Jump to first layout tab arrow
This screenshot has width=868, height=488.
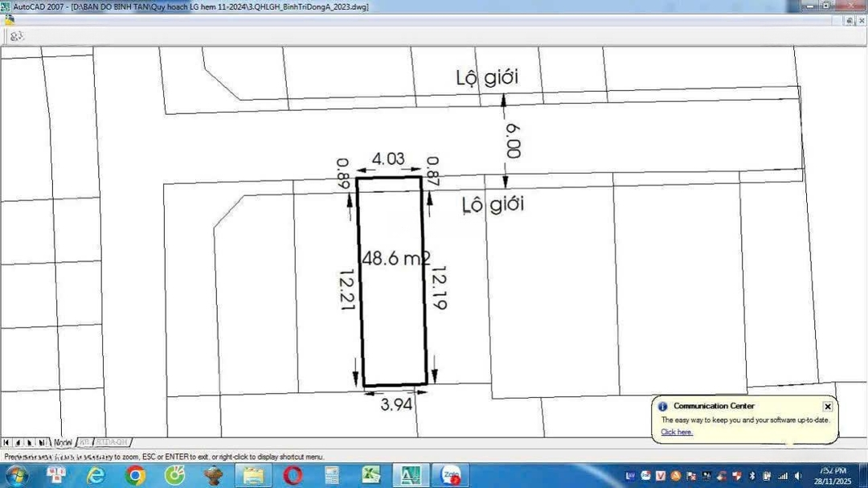[x=6, y=442]
